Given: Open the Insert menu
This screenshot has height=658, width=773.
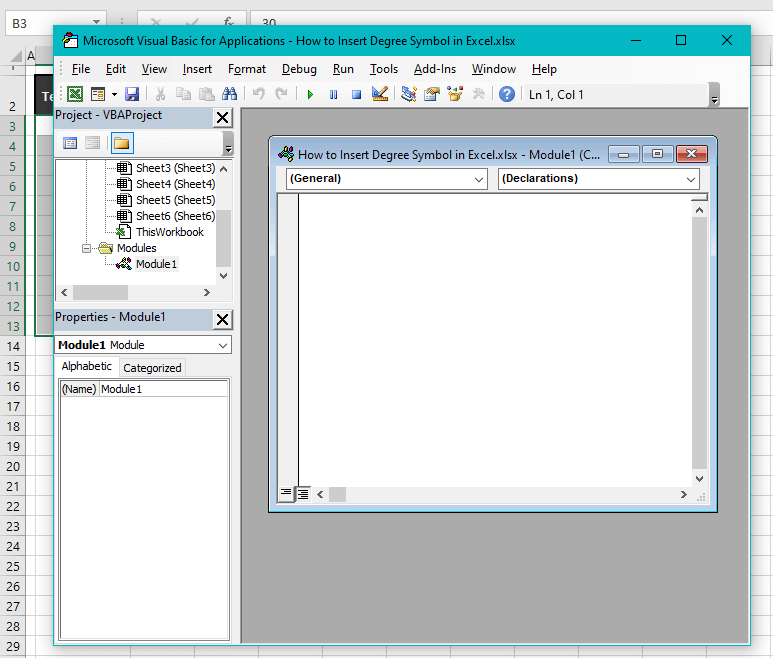Looking at the screenshot, I should [x=197, y=69].
